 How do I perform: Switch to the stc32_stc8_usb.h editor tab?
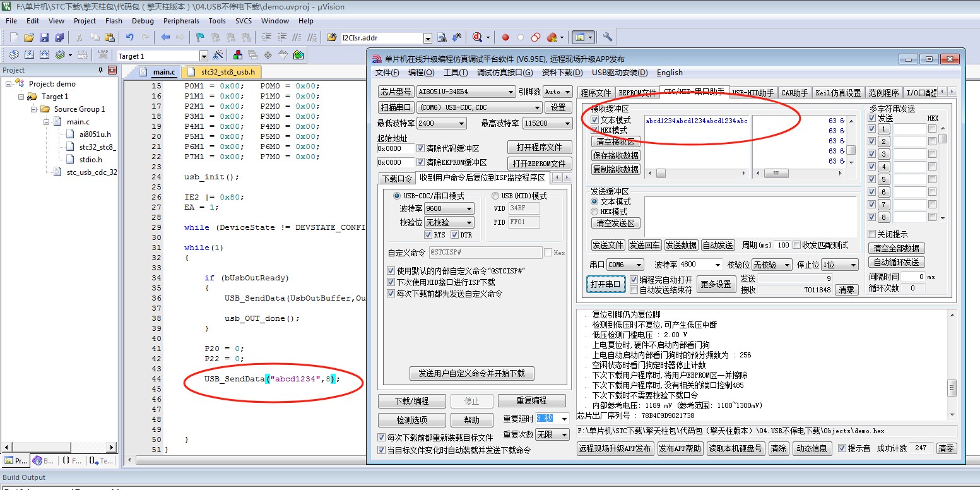223,72
